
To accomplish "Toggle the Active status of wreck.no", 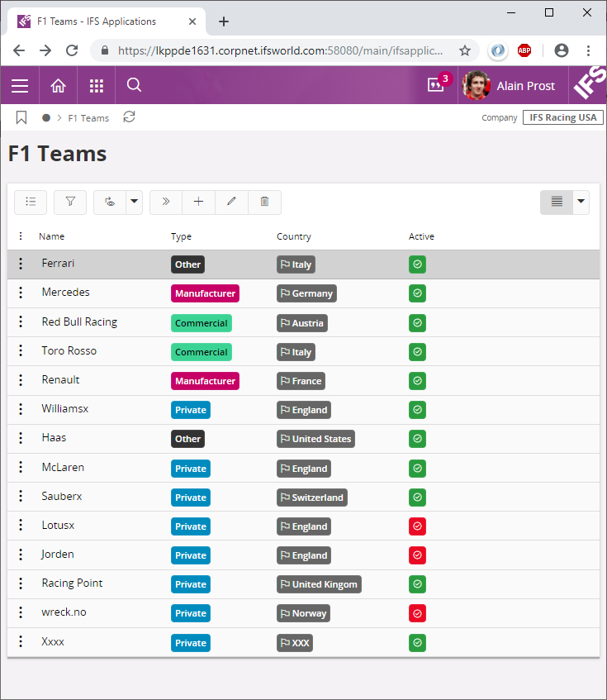I will [417, 613].
